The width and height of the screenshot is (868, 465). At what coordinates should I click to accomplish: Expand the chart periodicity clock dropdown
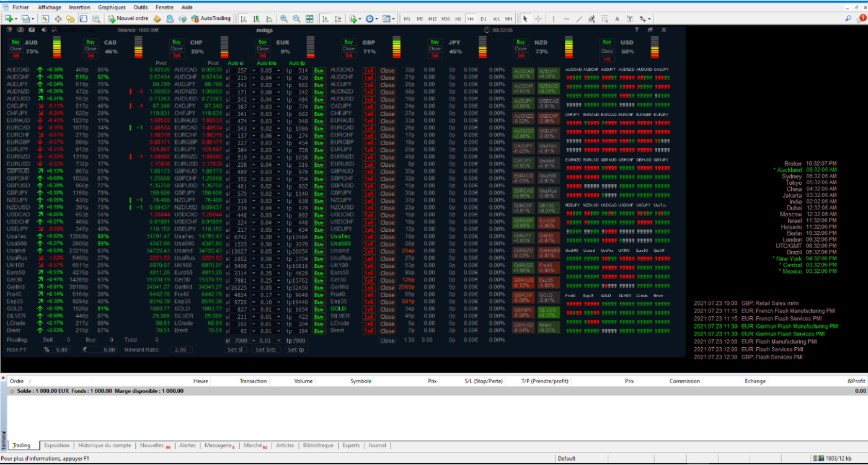point(376,19)
